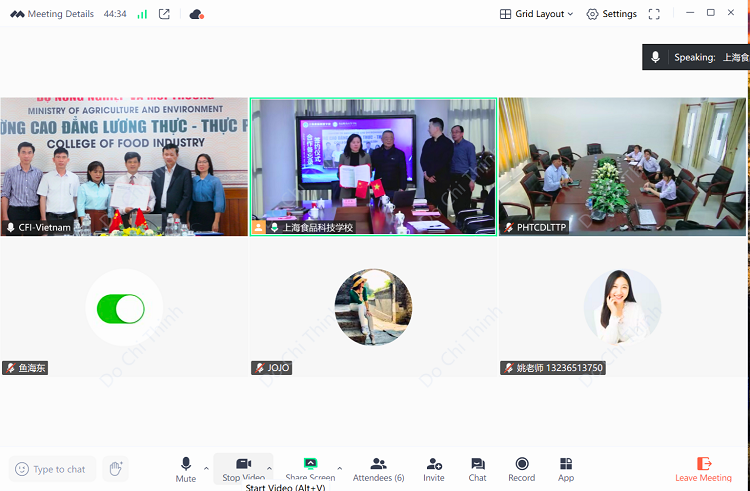
Task: Open the Chat panel
Action: coord(477,468)
